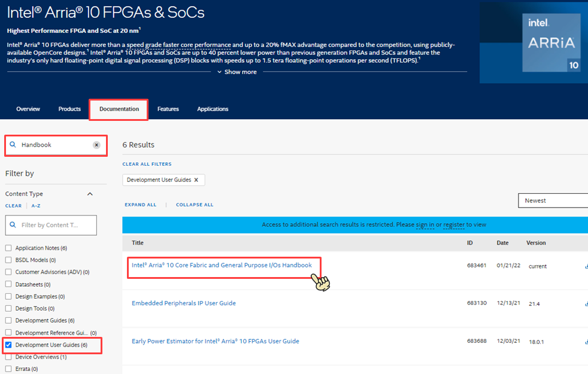Viewport: 588px width, 374px height.
Task: Click the 6 Results heading
Action: click(x=138, y=145)
